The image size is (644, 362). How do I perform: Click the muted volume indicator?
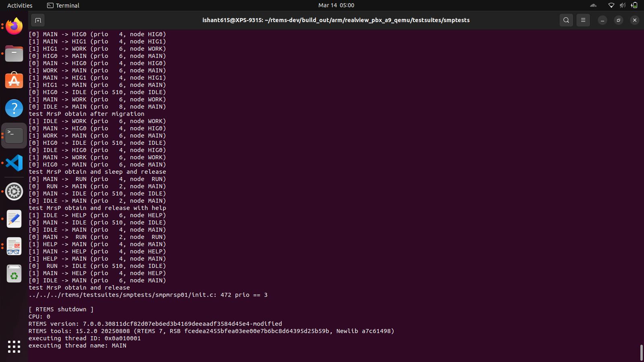[623, 5]
